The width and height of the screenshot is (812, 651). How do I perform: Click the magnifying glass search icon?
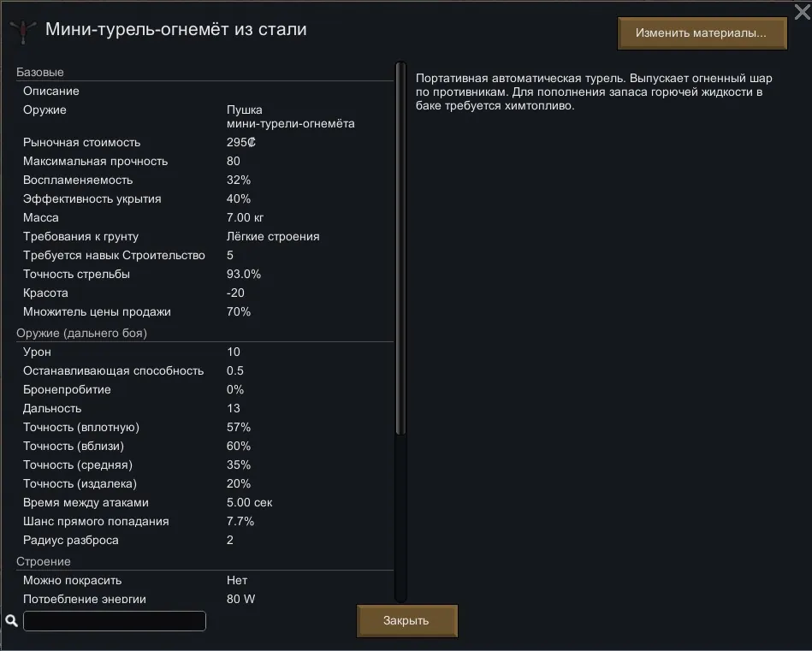pyautogui.click(x=11, y=621)
